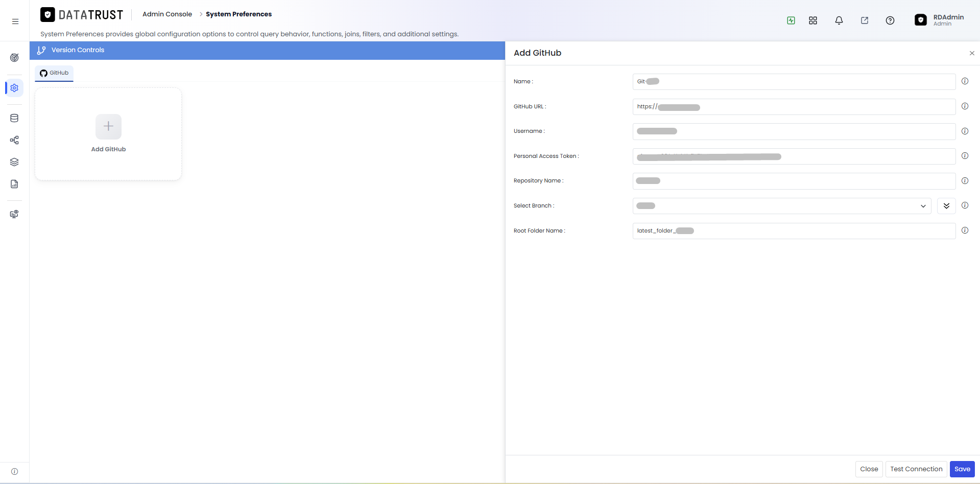980x484 pixels.
Task: Expand the Select Branch dropdown
Action: click(x=782, y=206)
